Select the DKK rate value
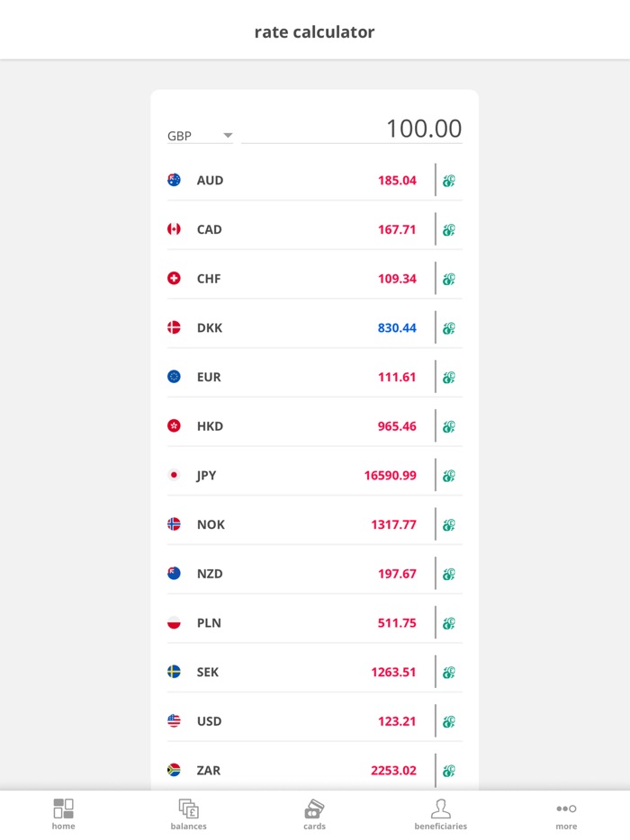The width and height of the screenshot is (630, 840). coord(397,327)
